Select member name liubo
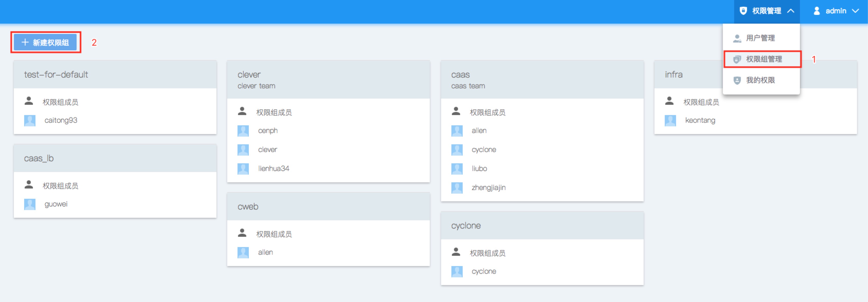The width and height of the screenshot is (868, 302). point(479,169)
